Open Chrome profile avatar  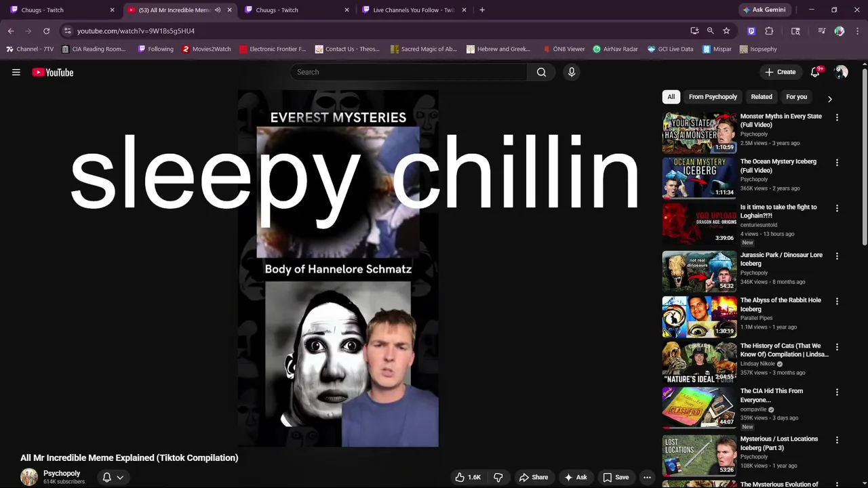click(x=840, y=30)
